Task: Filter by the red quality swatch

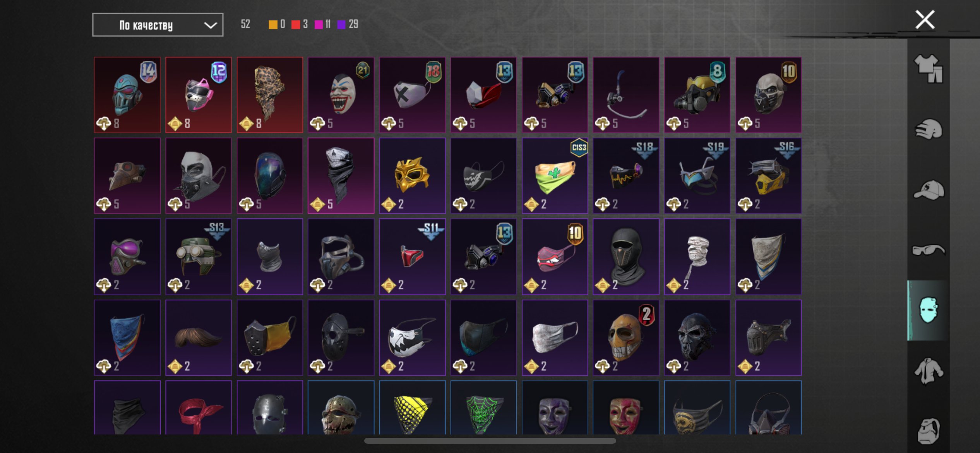Action: pyautogui.click(x=296, y=24)
